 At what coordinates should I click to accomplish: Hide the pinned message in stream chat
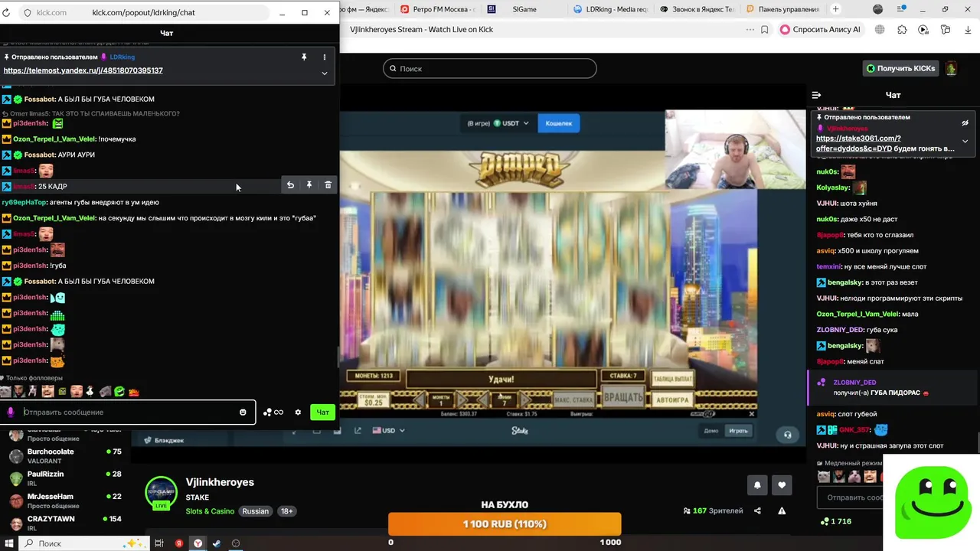(965, 122)
